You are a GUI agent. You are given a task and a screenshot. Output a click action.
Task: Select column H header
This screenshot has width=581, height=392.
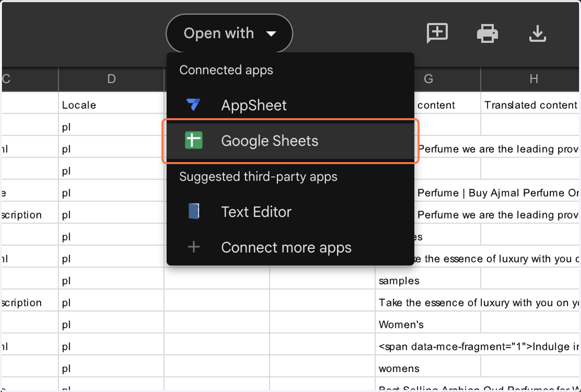(534, 79)
